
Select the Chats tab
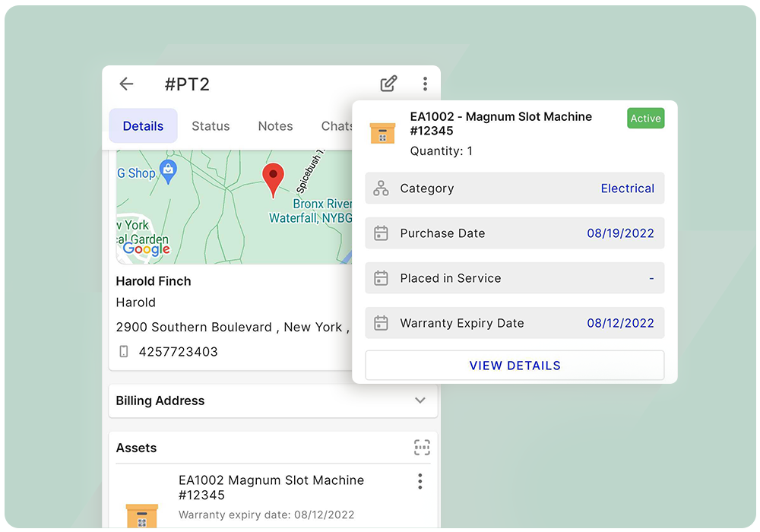pyautogui.click(x=337, y=126)
